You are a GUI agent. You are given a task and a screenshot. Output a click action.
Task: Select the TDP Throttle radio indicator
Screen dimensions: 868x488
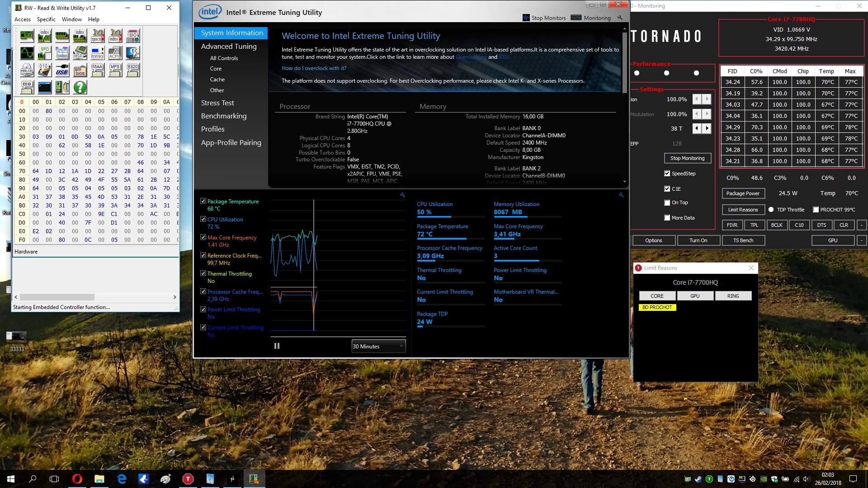[771, 210]
